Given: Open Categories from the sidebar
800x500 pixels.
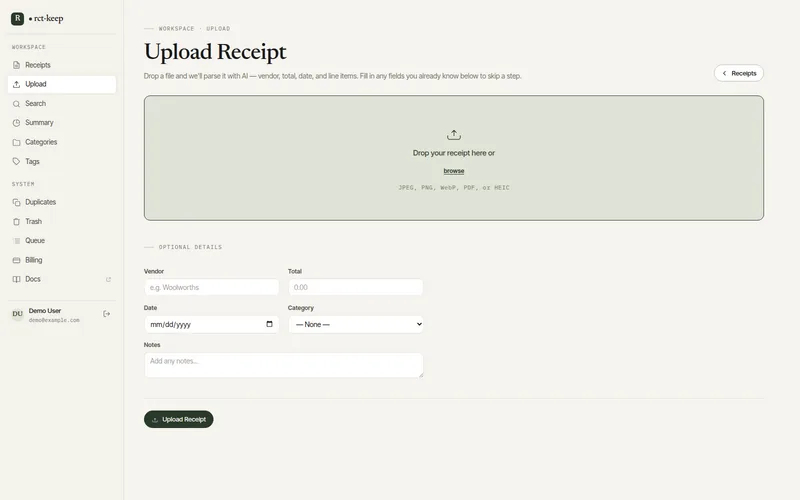Looking at the screenshot, I should click(x=62, y=142).
